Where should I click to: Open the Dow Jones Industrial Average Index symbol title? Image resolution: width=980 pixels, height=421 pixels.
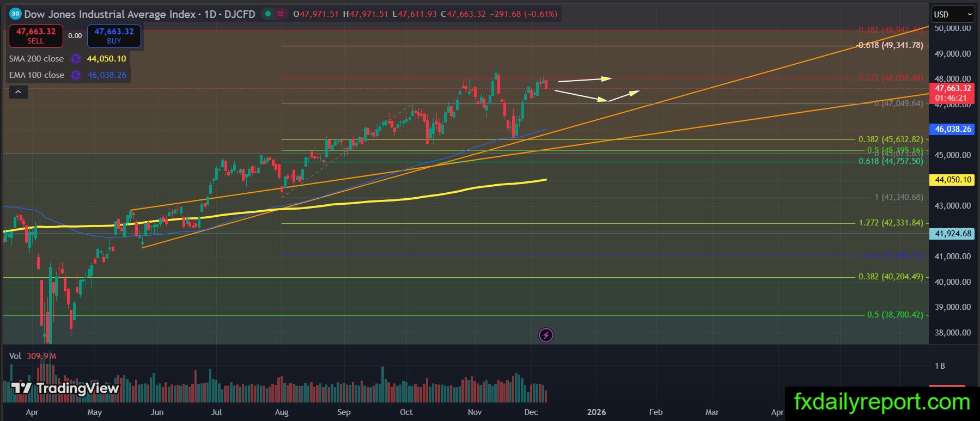coord(139,14)
